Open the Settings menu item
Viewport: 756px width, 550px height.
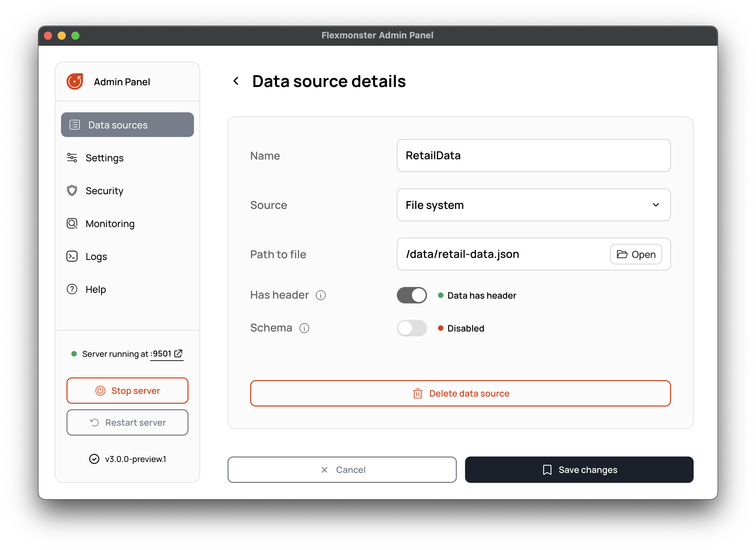pyautogui.click(x=105, y=158)
